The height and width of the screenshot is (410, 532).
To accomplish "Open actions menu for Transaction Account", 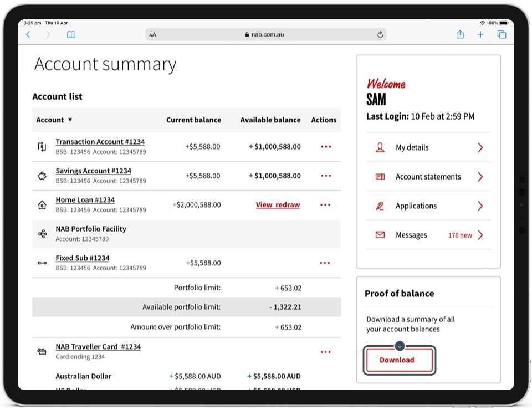I will point(326,147).
